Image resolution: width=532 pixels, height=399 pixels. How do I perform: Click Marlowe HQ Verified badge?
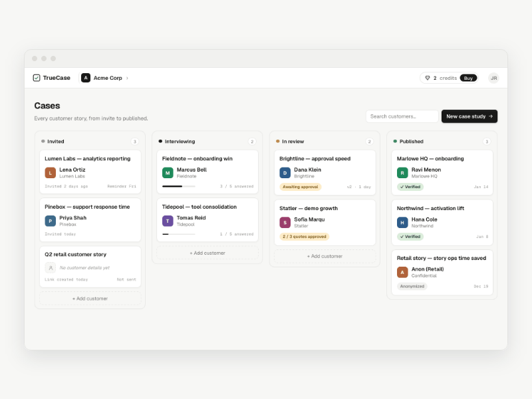pyautogui.click(x=410, y=187)
